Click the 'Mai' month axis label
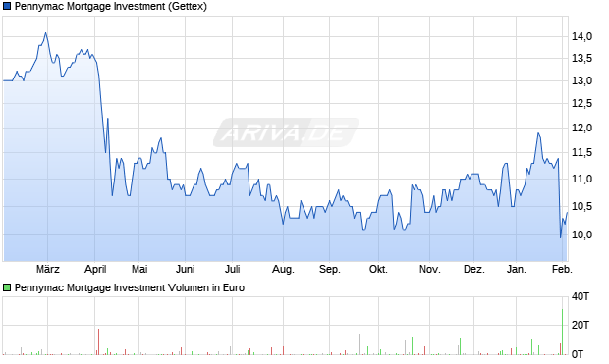 (x=139, y=269)
